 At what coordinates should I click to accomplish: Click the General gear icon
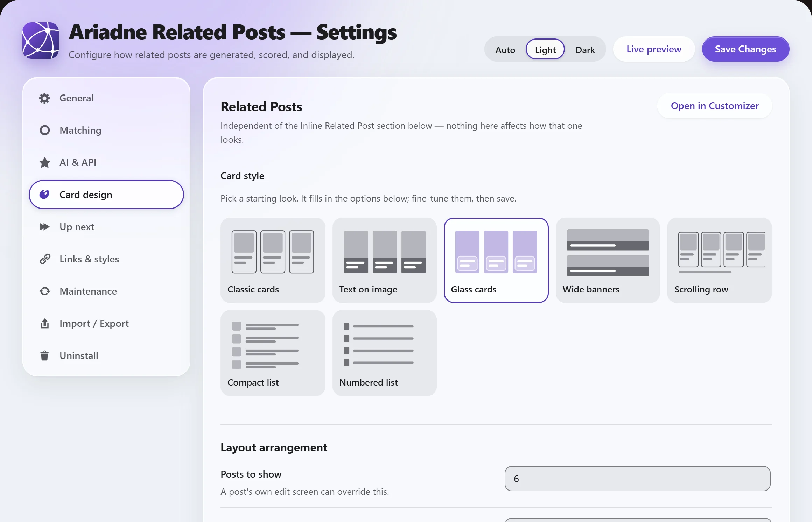[44, 98]
